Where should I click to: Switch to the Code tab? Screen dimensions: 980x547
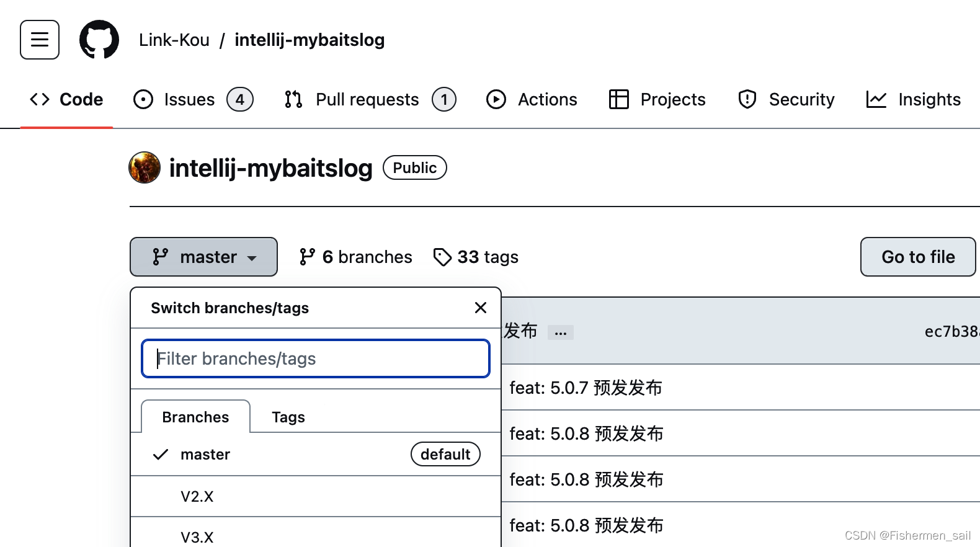click(66, 99)
